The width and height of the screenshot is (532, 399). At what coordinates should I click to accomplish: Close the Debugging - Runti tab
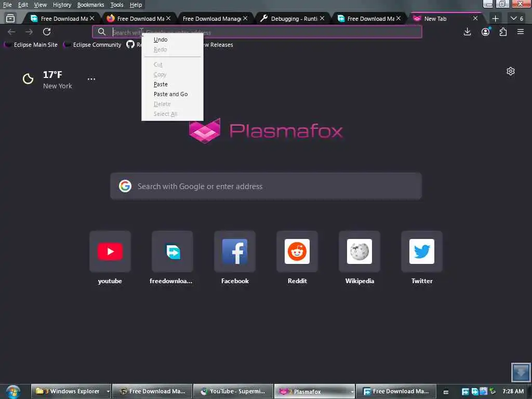pyautogui.click(x=322, y=18)
